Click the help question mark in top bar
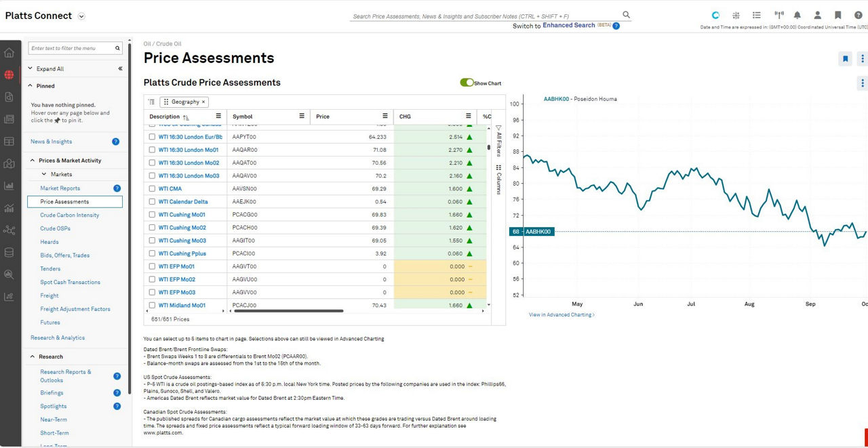The image size is (868, 448). (x=858, y=16)
